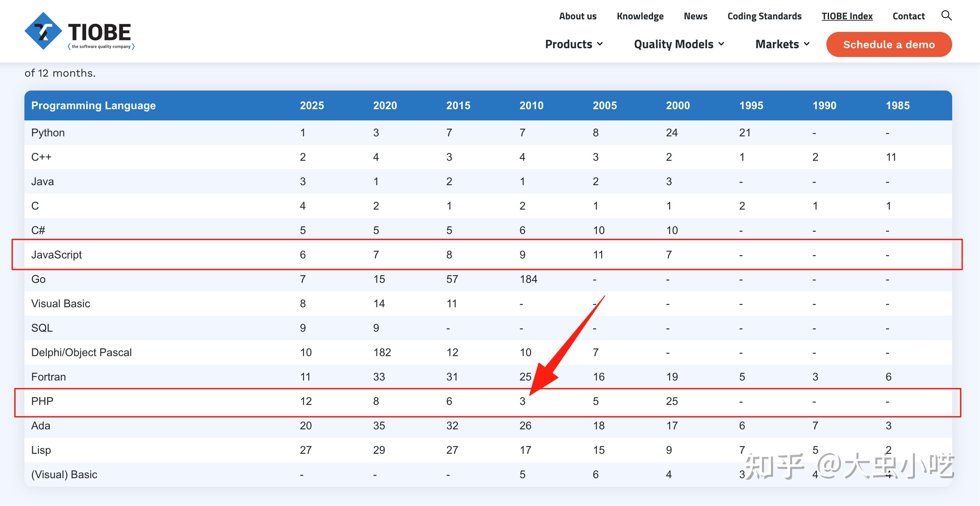Click the 2015 column header

458,105
